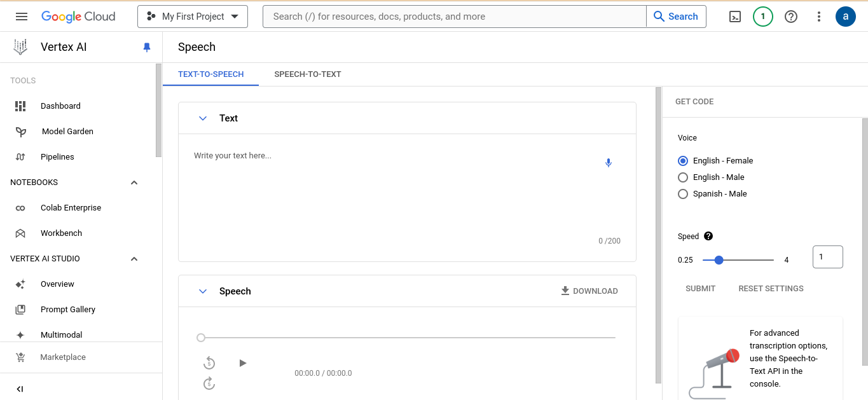Click the settings panel scrollbar
Screen dimensions: 868x400
(865, 242)
